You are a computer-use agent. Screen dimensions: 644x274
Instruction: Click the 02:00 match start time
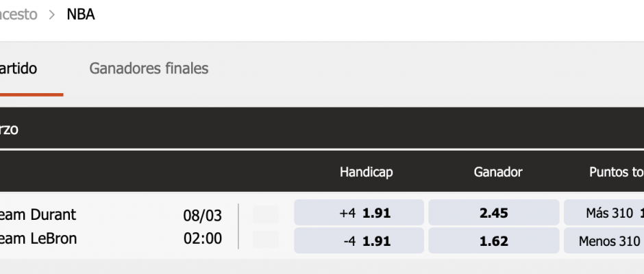(x=203, y=238)
